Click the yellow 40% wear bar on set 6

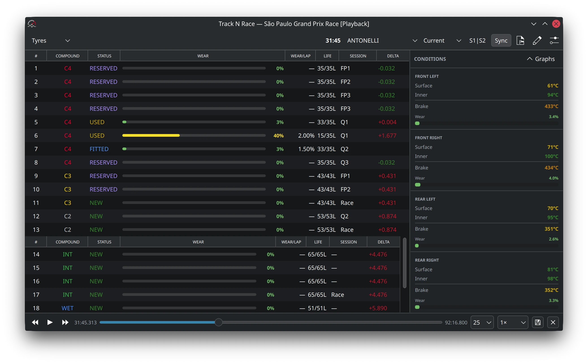151,136
